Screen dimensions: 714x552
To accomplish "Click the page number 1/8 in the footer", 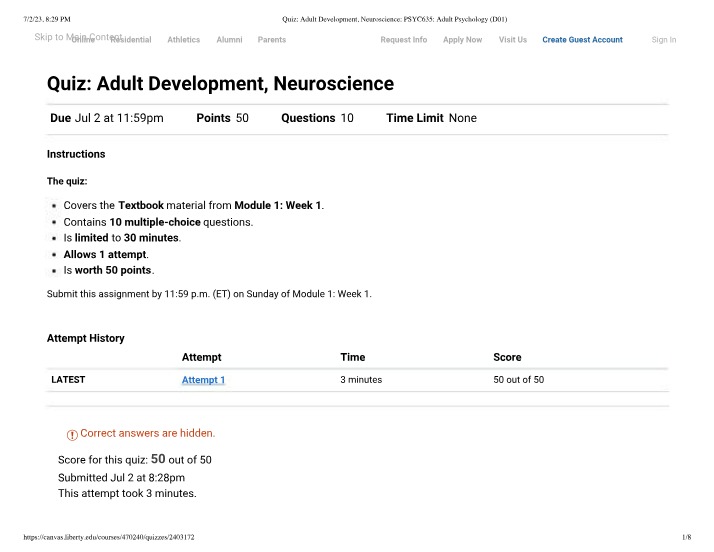I will (686, 537).
